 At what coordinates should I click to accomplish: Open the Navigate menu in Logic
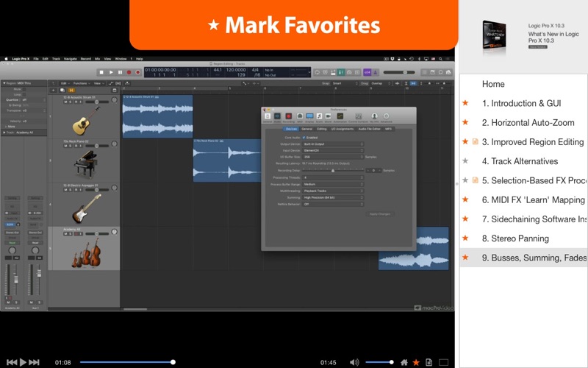[70, 59]
